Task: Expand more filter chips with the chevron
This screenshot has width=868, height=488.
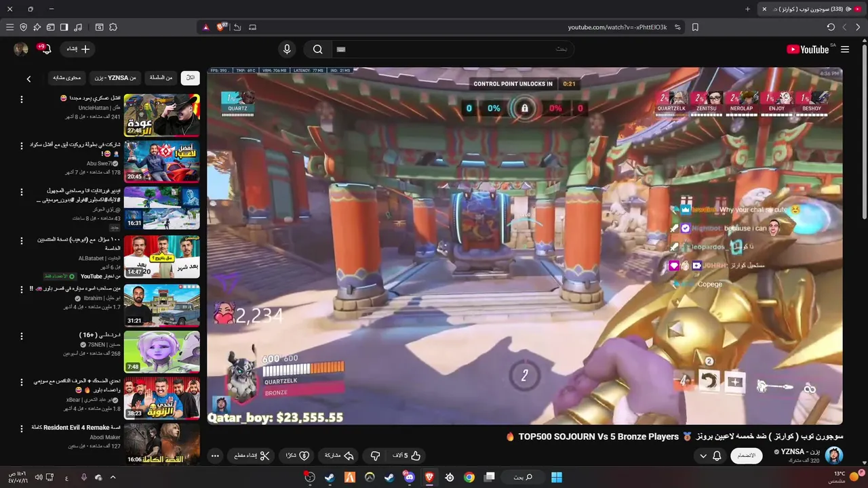Action: tap(28, 79)
